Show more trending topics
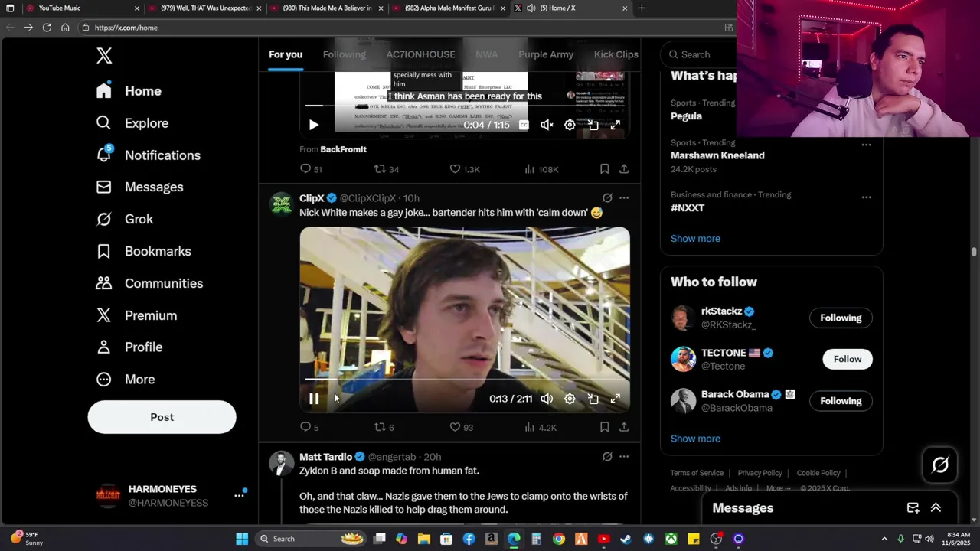 (695, 239)
